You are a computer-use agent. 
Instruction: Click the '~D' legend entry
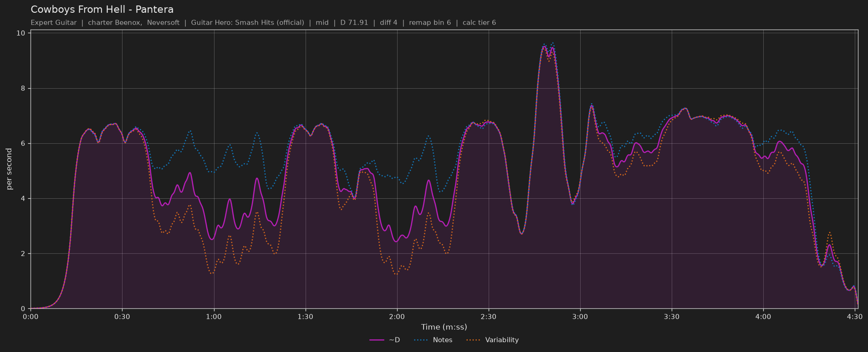click(385, 340)
